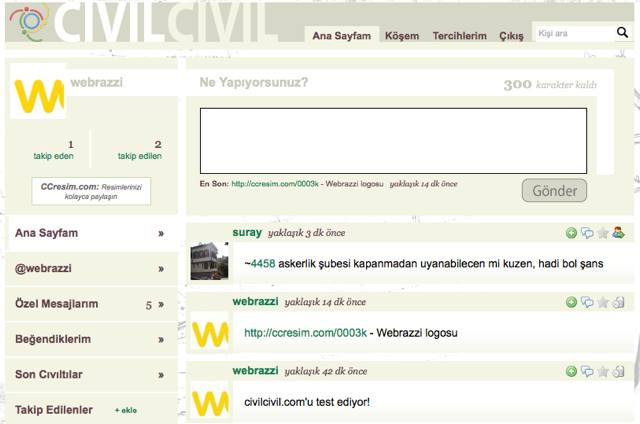This screenshot has height=424, width=640.
Task: Switch to Ana Sayfam top tab
Action: coord(342,36)
